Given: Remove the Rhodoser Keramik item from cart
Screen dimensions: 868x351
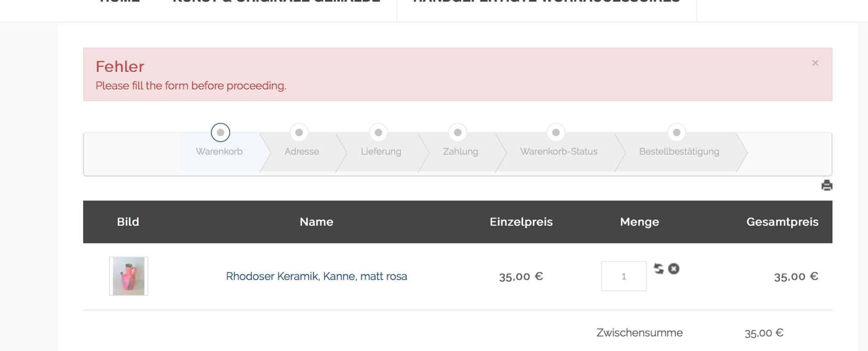Looking at the screenshot, I should pyautogui.click(x=674, y=269).
